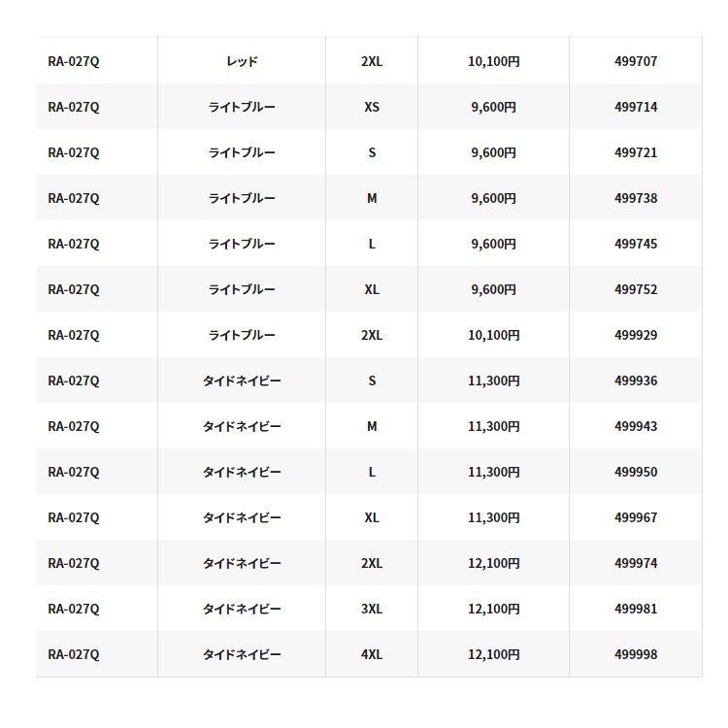The height and width of the screenshot is (728, 728).
Task: Select product code 499936
Action: pos(636,381)
